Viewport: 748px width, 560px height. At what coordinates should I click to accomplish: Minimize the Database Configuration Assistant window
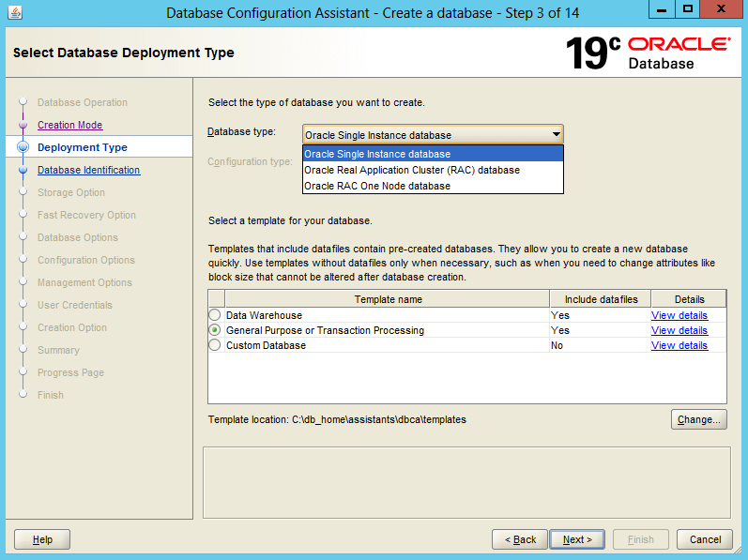(x=662, y=9)
